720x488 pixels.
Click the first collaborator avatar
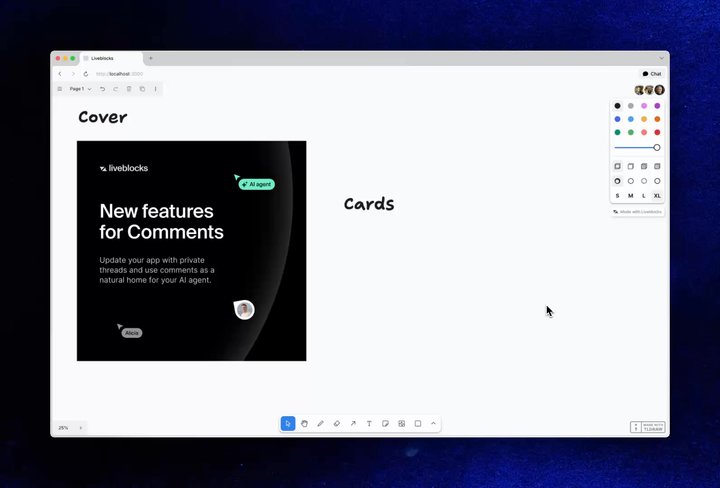639,90
